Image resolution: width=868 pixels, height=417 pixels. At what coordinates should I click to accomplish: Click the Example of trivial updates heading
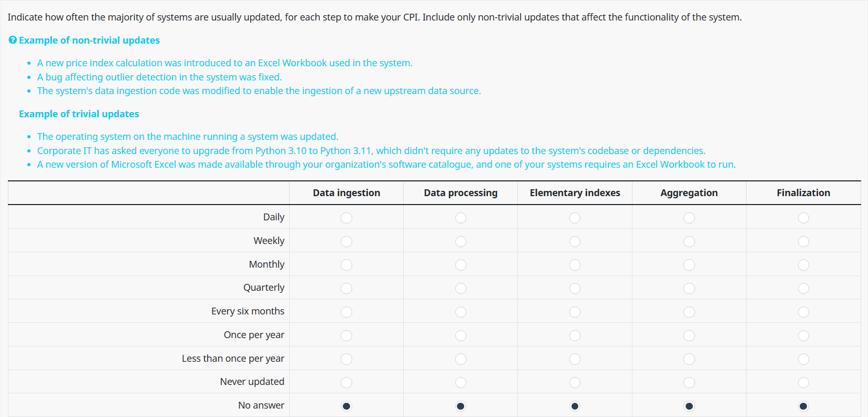tap(79, 114)
